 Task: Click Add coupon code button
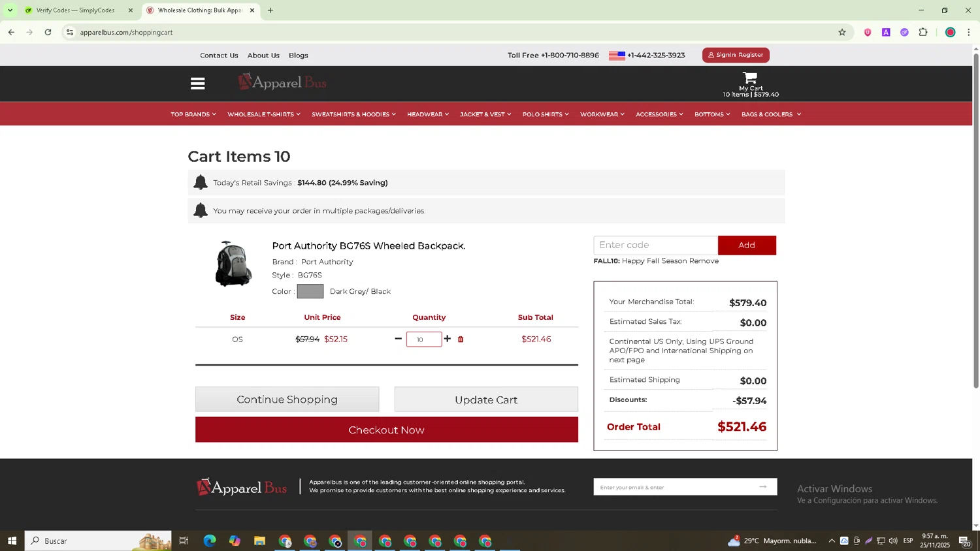click(747, 245)
